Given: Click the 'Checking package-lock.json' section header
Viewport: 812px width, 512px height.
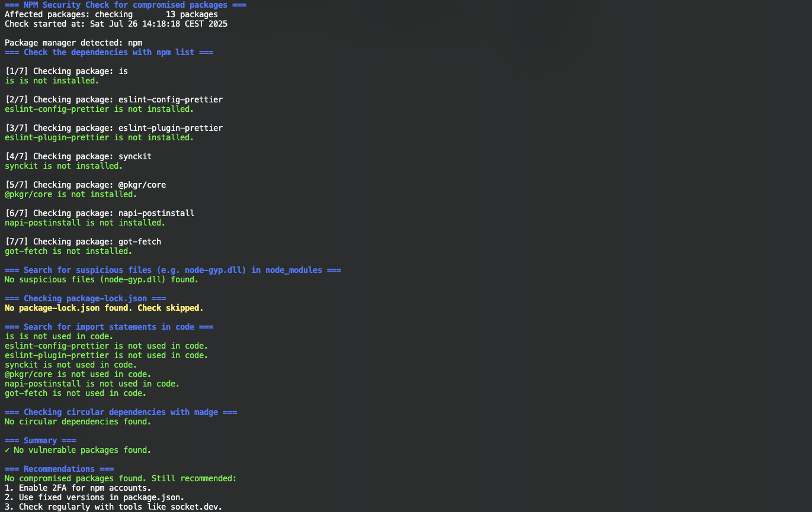Looking at the screenshot, I should pos(85,298).
